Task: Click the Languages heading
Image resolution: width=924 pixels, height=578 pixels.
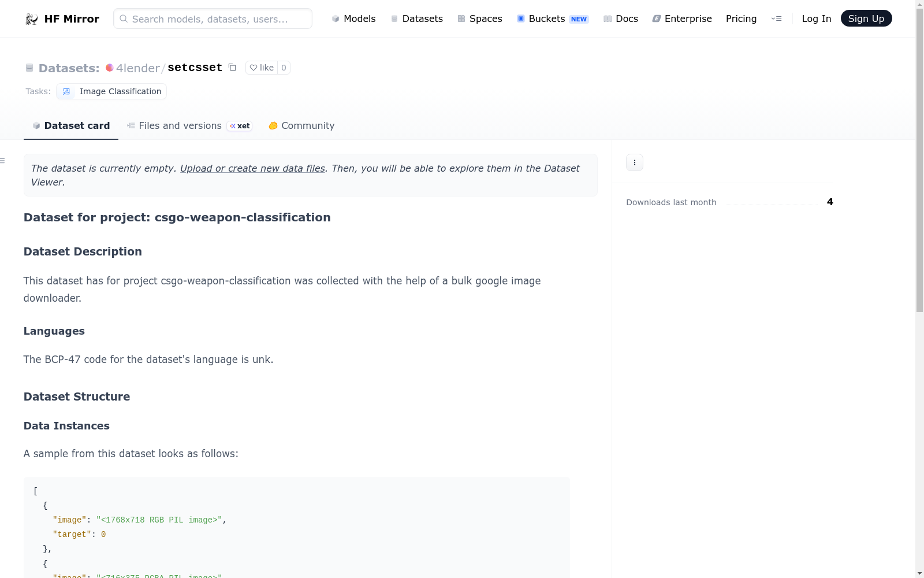Action: (x=54, y=331)
